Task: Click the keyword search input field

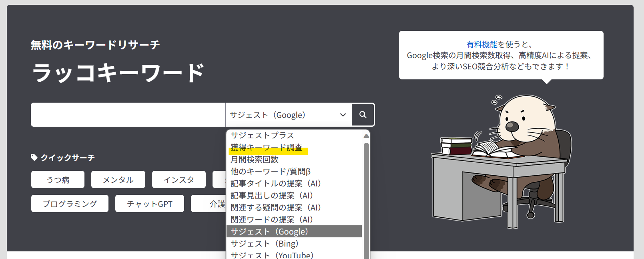Action: coord(128,115)
